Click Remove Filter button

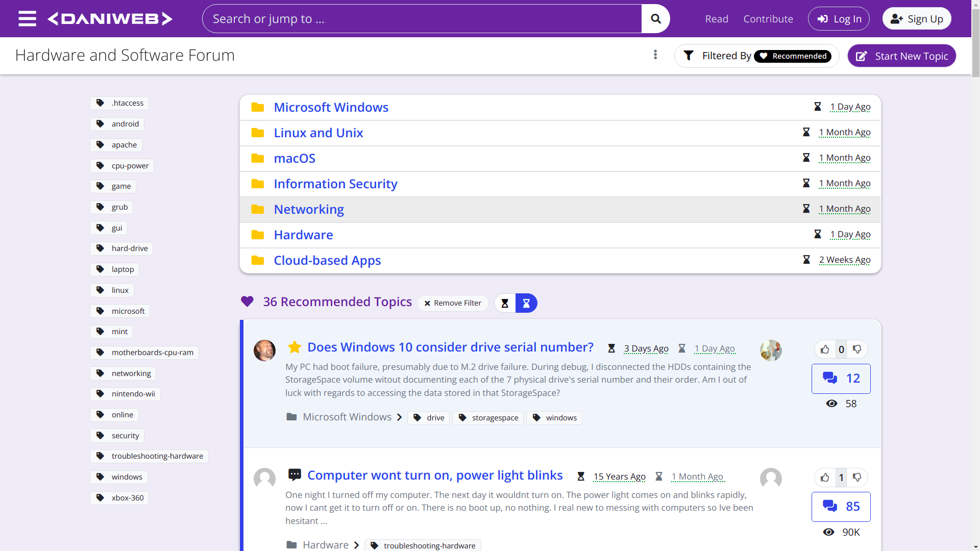(x=453, y=303)
